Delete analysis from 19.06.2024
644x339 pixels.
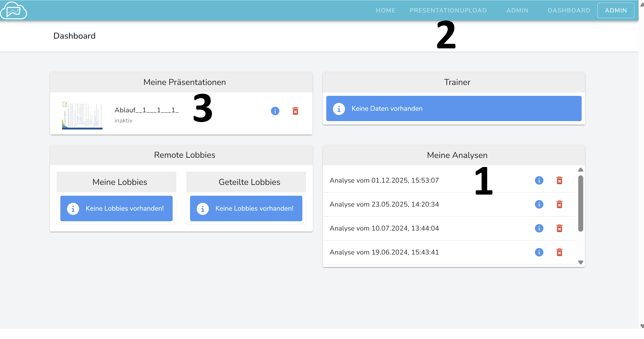click(559, 252)
